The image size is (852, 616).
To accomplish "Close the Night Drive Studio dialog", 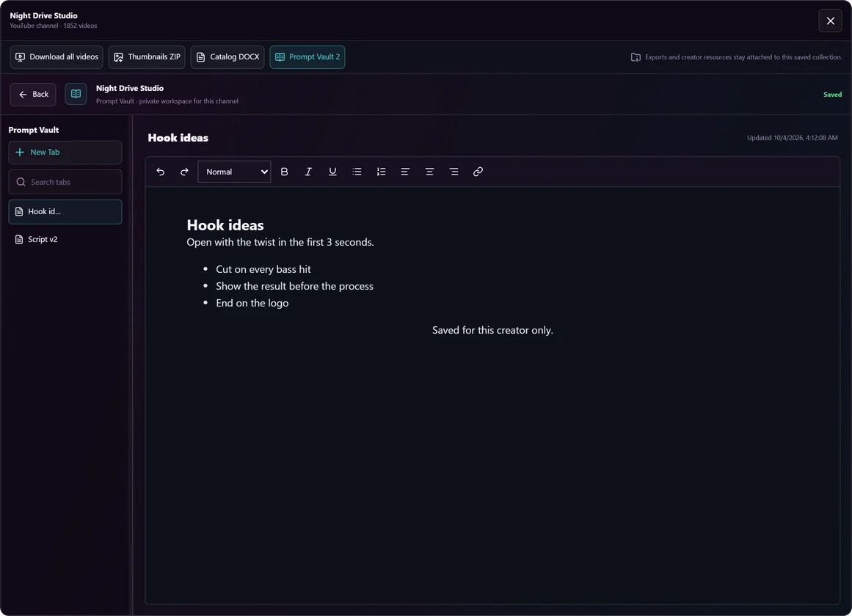I will coord(830,21).
